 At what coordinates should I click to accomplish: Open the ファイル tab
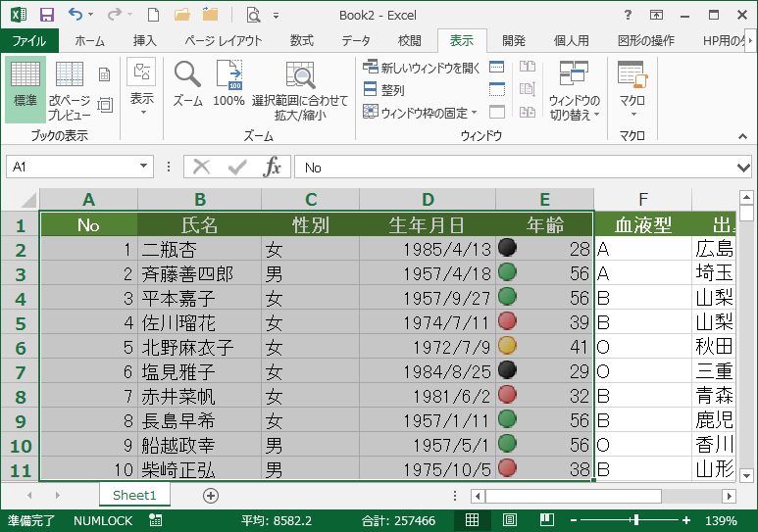(x=29, y=40)
